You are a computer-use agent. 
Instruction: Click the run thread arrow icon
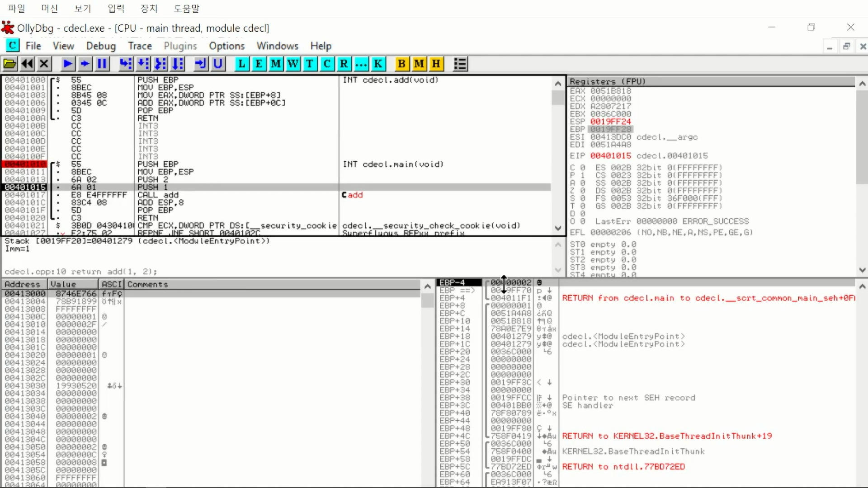[85, 64]
